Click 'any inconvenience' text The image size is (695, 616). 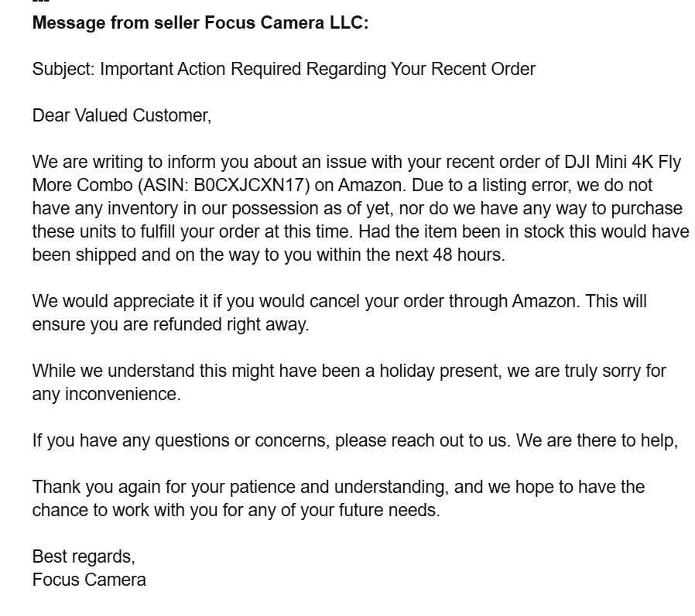click(106, 394)
